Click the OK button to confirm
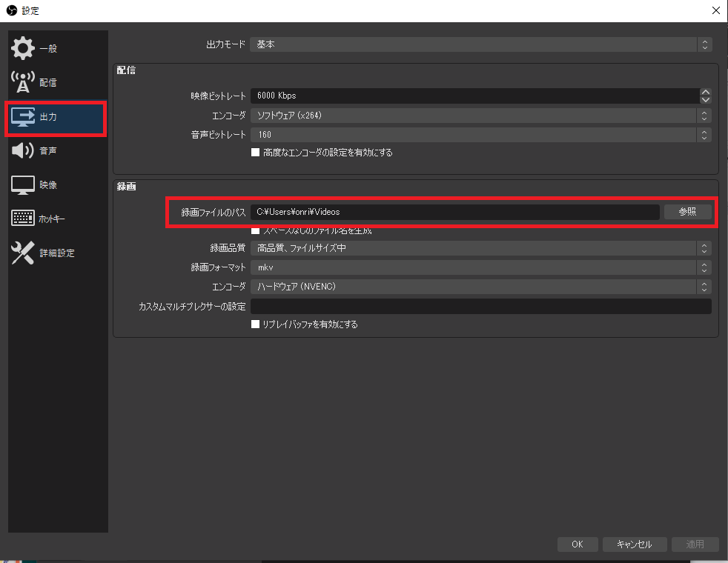Viewport: 728px width, 563px height. [578, 544]
